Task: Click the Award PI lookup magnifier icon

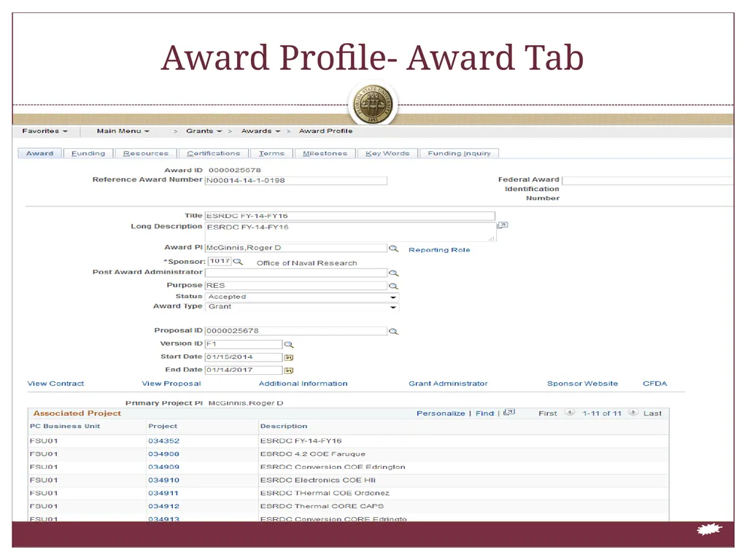Action: [393, 248]
